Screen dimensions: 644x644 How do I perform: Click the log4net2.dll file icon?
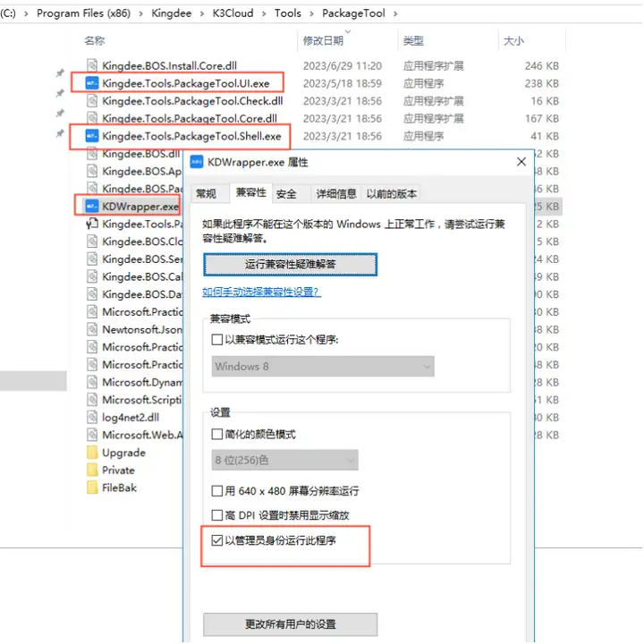[92, 418]
